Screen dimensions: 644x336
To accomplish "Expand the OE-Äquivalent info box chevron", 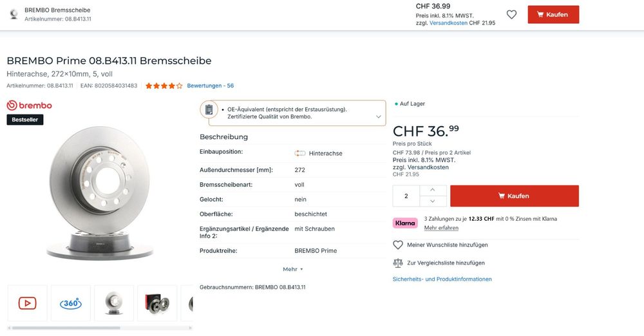I will [378, 117].
